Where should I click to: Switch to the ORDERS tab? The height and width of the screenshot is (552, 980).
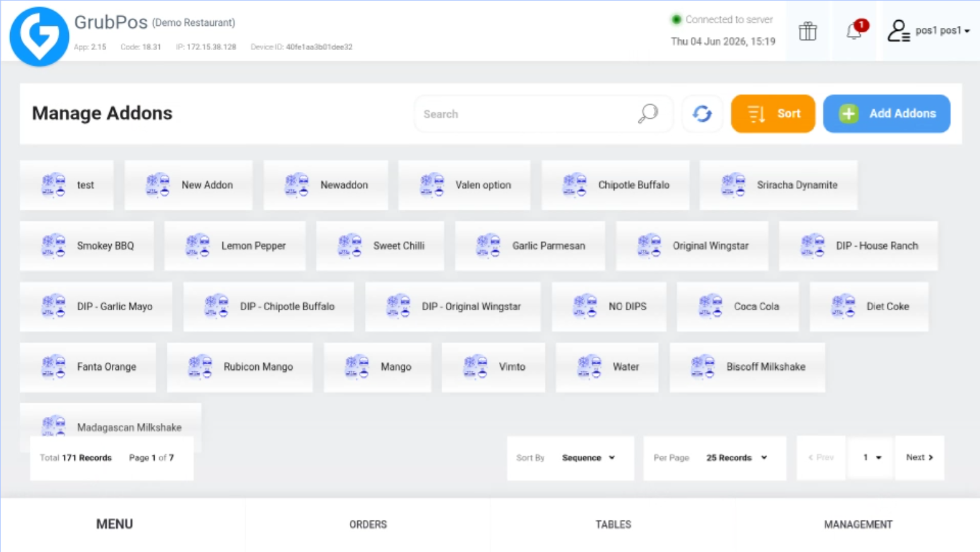pyautogui.click(x=368, y=524)
